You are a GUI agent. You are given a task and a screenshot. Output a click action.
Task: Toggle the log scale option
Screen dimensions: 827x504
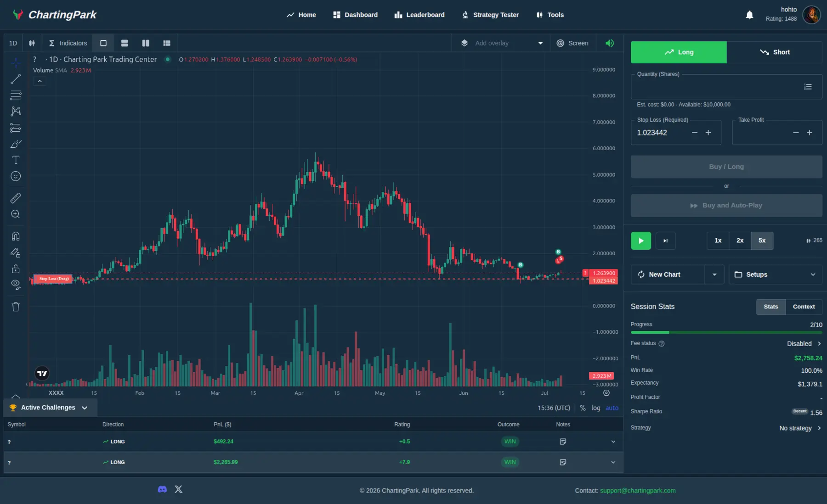[x=595, y=408]
